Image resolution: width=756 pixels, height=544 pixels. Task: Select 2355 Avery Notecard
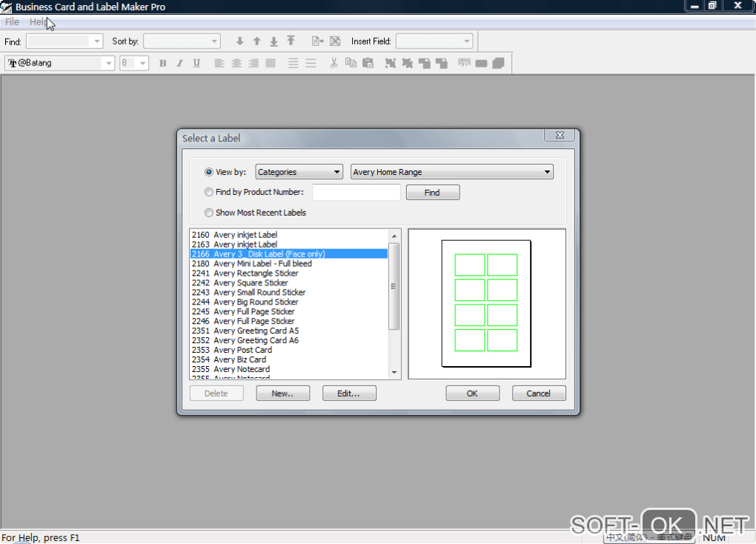tap(288, 369)
